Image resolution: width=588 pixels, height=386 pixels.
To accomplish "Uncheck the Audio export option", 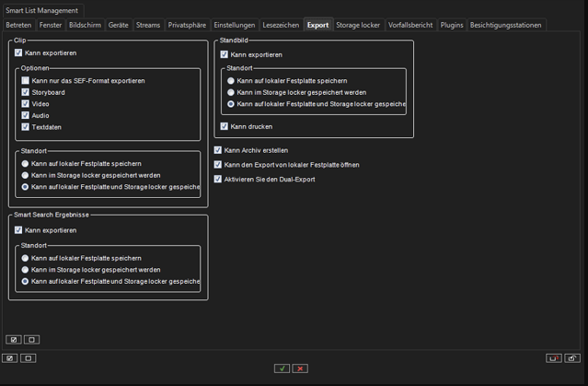I will click(25, 115).
